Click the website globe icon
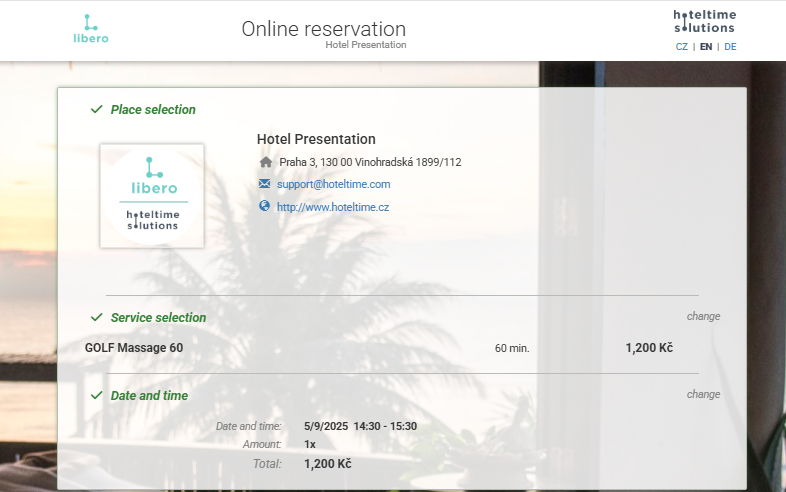Screen dimensions: 786x492 (x=265, y=206)
